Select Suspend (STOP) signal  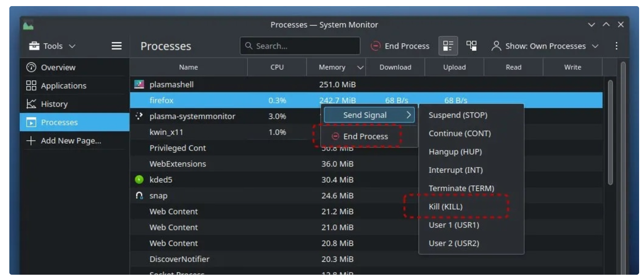click(x=471, y=115)
